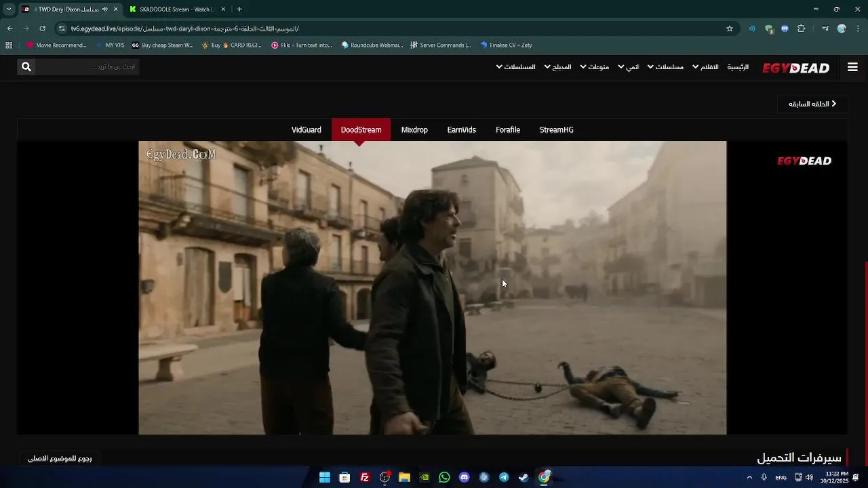Open the NVIDIA app from the taskbar
This screenshot has height=488, width=868.
click(x=425, y=477)
